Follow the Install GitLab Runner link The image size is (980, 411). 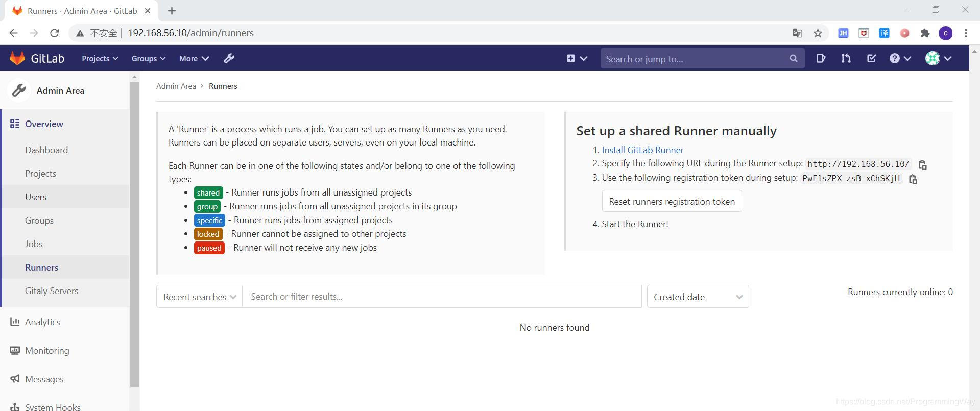click(642, 150)
